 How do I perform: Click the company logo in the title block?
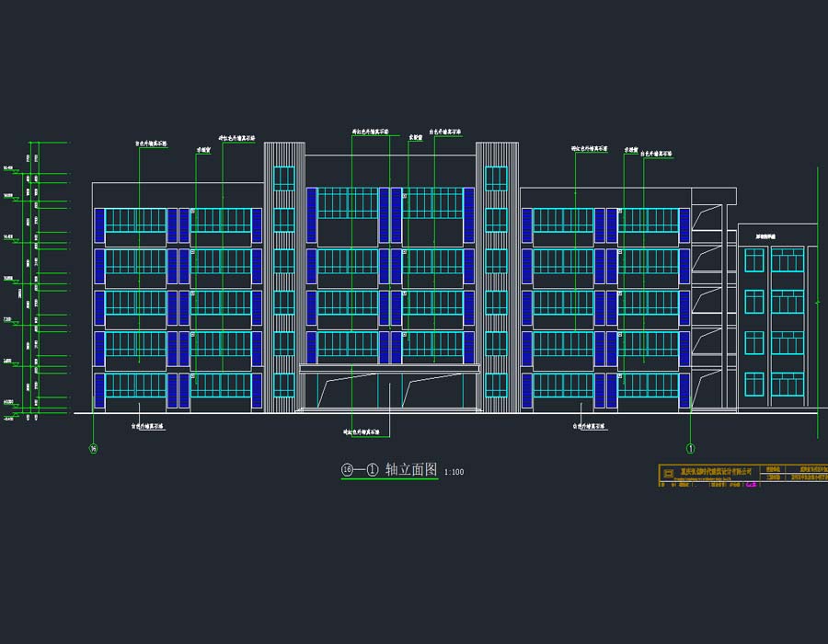(x=668, y=473)
